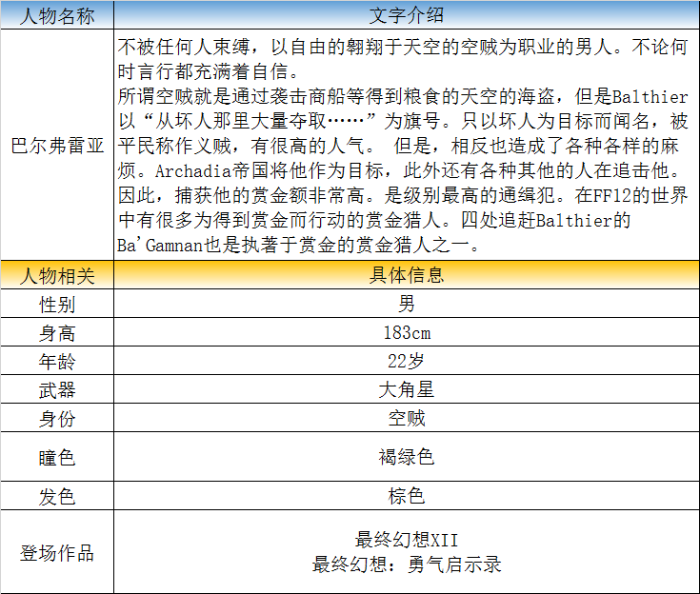
Task: Click the header cell 人物相关
Action: (57, 275)
